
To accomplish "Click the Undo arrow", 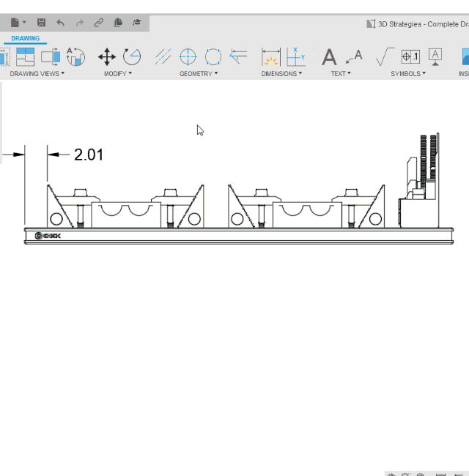I will coord(60,23).
